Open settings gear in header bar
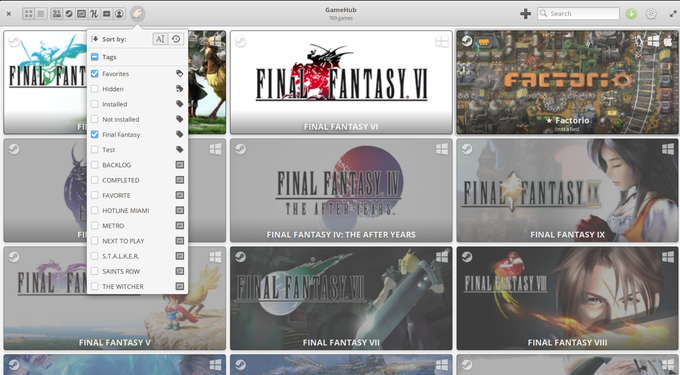The width and height of the screenshot is (680, 375). click(651, 14)
